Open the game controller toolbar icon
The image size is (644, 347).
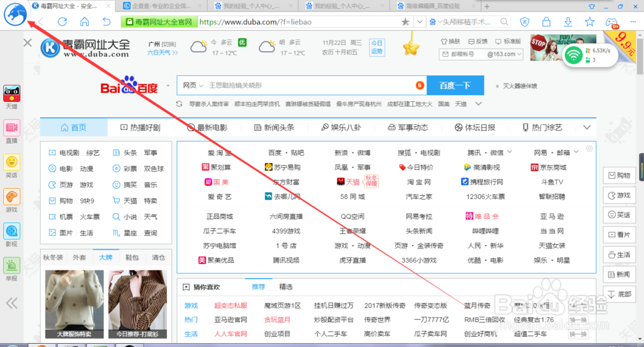pyautogui.click(x=612, y=22)
